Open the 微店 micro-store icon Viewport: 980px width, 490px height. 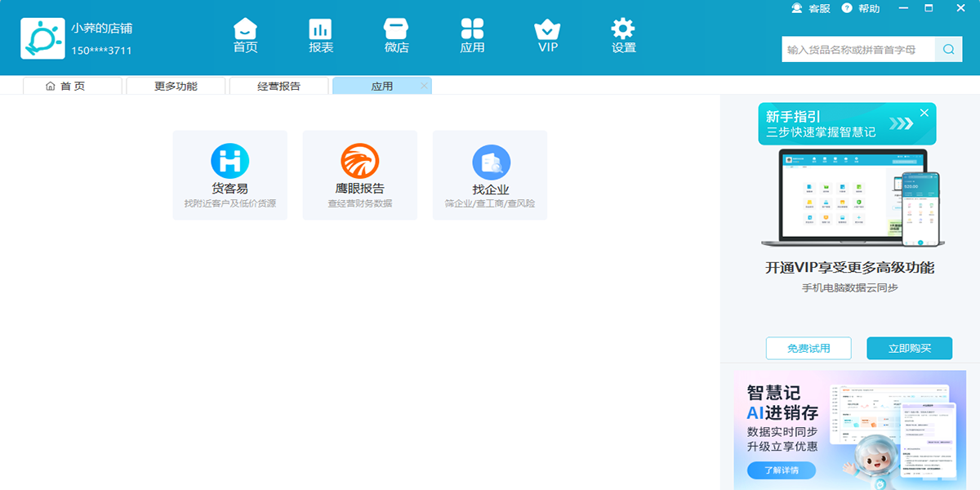pos(394,33)
